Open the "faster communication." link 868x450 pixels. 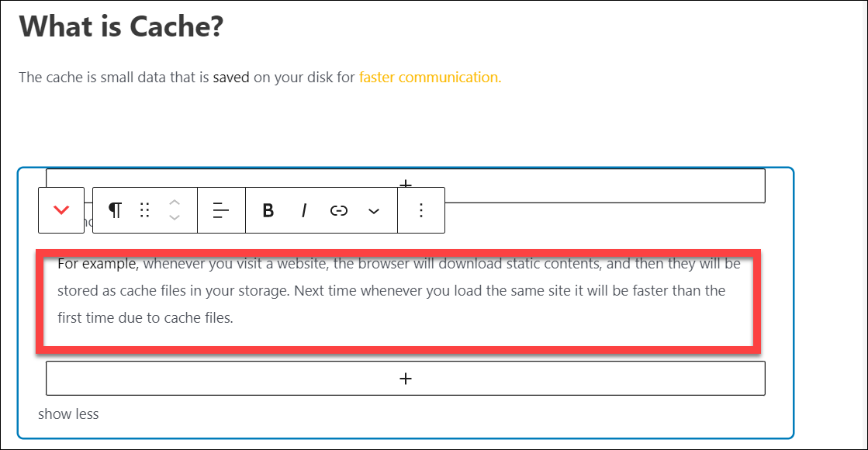430,78
